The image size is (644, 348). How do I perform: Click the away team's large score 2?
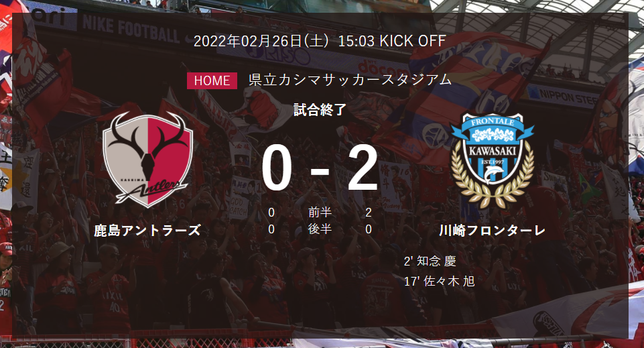click(363, 168)
